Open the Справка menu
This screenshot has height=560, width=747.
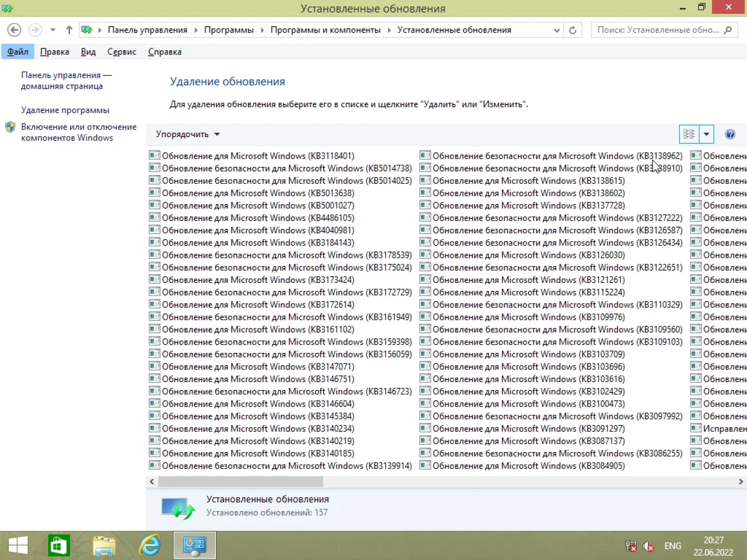[165, 51]
